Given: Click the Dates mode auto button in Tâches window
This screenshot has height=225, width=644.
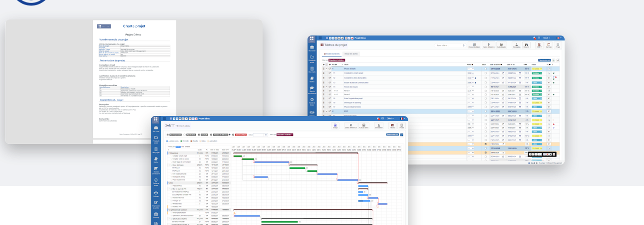Looking at the screenshot, I should click(544, 60).
